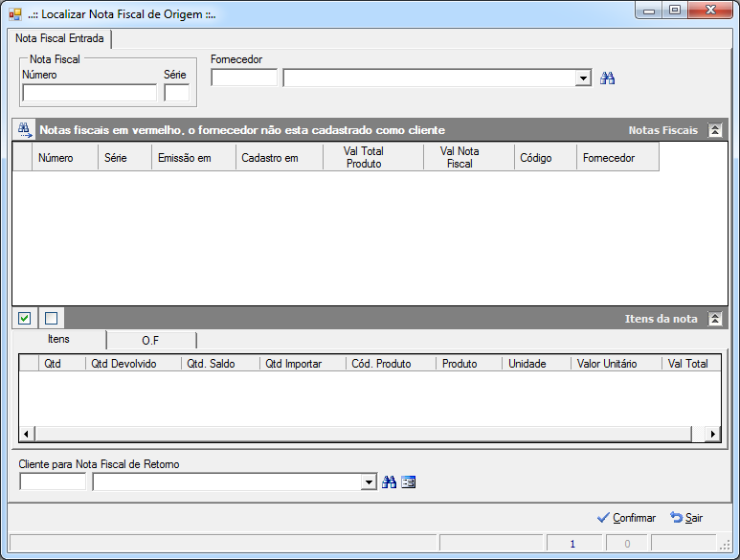Click the left arrow of items horizontal scrollbar
The height and width of the screenshot is (560, 740).
coord(27,434)
